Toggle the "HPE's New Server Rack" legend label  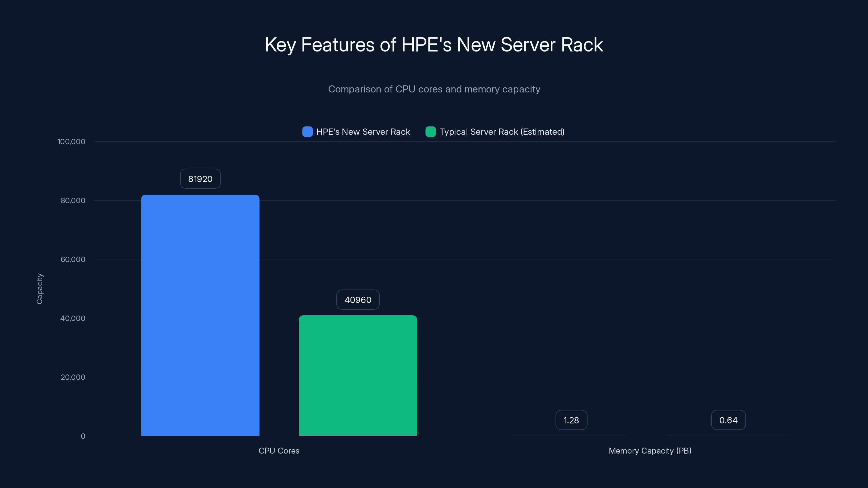tap(363, 132)
